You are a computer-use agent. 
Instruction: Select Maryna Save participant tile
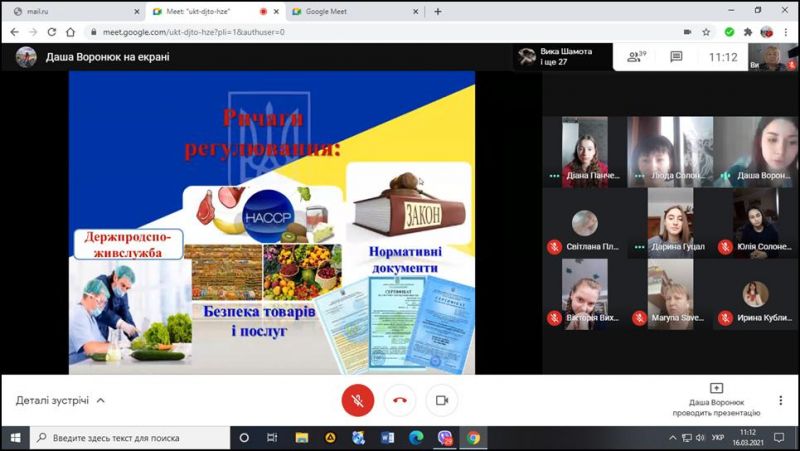(670, 294)
